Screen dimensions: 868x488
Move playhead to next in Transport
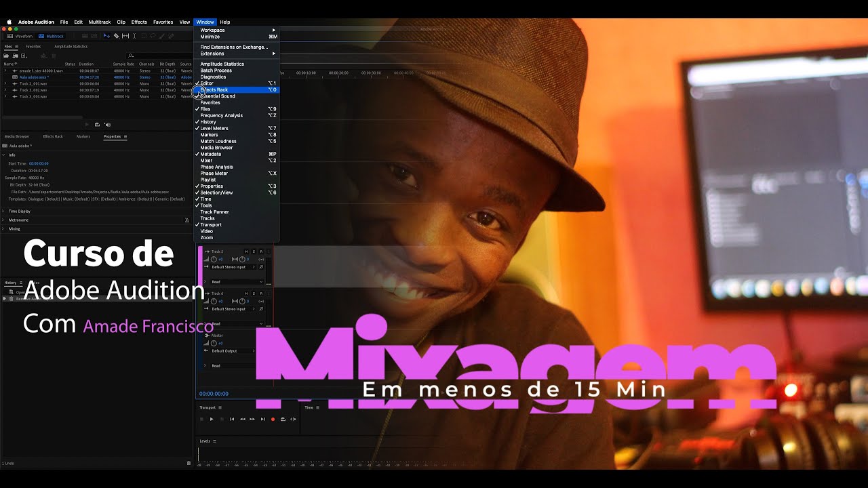263,419
